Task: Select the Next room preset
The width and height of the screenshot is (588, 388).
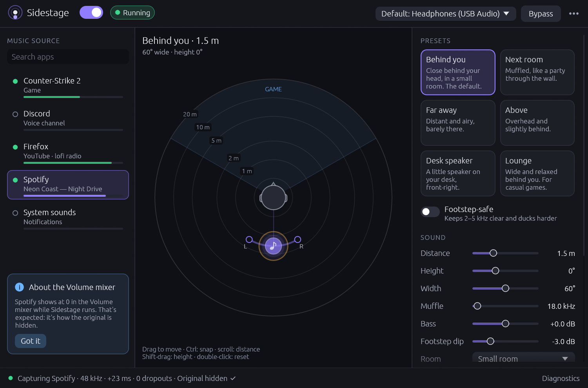Action: tap(537, 72)
